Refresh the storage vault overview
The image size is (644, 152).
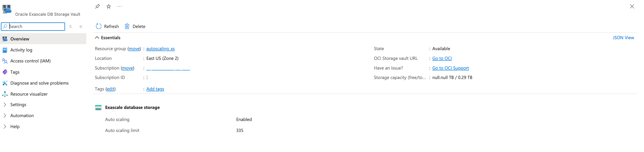[107, 26]
